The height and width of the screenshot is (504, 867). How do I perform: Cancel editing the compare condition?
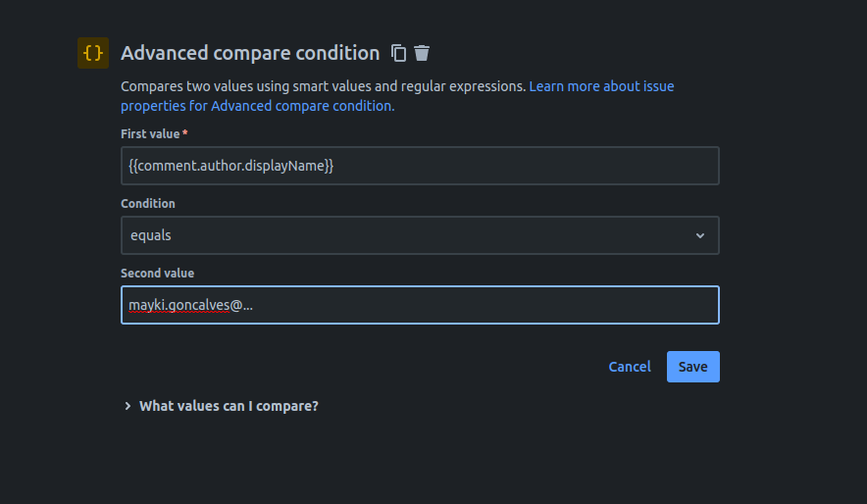(x=630, y=367)
